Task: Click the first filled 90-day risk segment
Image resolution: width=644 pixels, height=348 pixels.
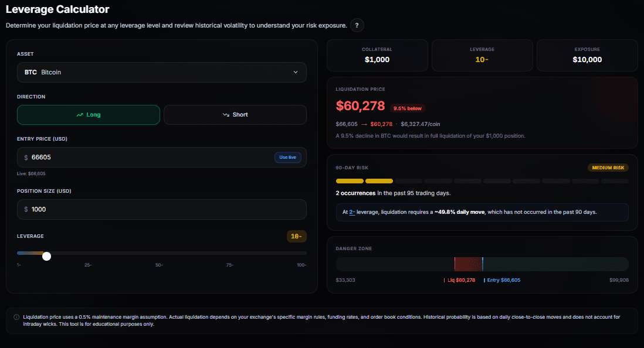Action: [x=350, y=181]
